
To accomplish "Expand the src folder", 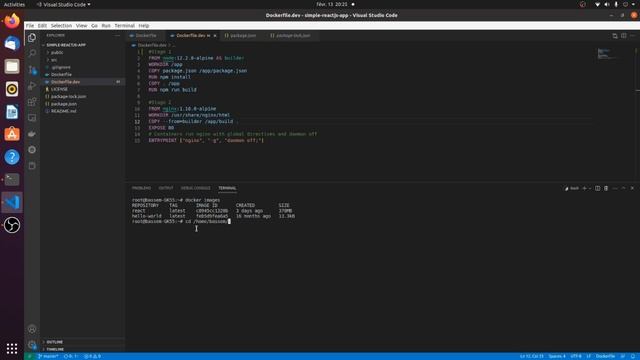I will tap(54, 60).
